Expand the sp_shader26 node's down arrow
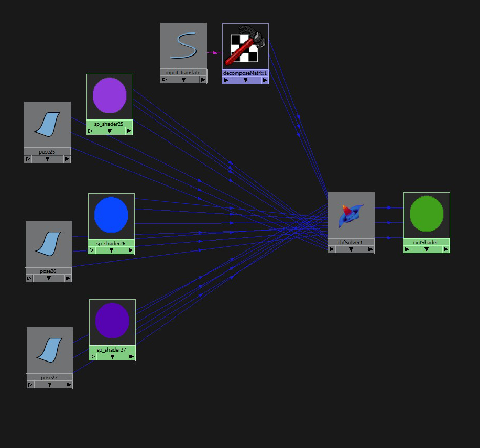The width and height of the screenshot is (480, 448). [x=111, y=250]
